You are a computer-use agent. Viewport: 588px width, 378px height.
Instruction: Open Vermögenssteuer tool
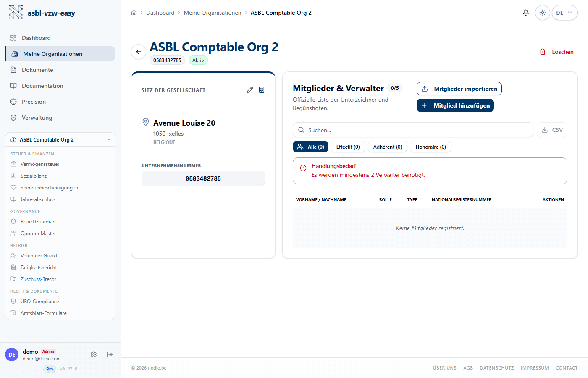(60, 164)
